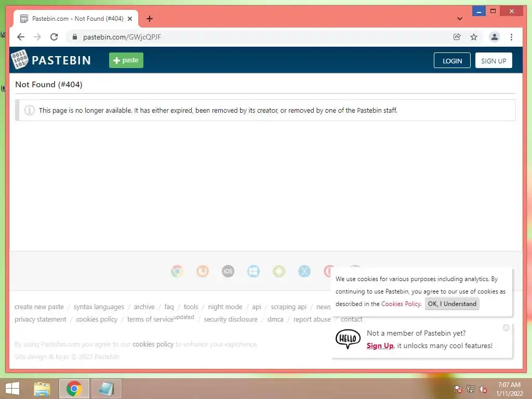Click Sign Up link in hello popup
Viewport: 532px width, 399px height.
click(380, 345)
